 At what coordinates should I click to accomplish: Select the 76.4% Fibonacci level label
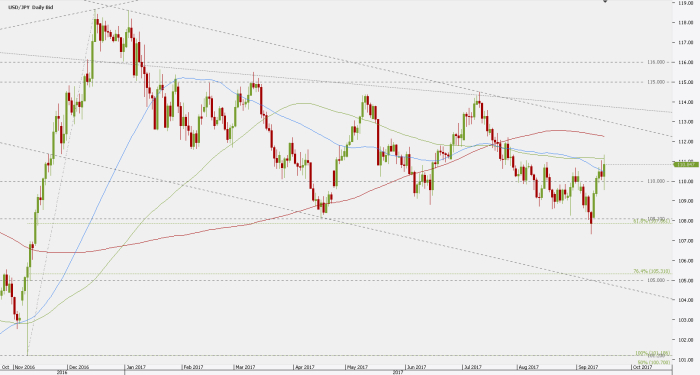pyautogui.click(x=652, y=271)
